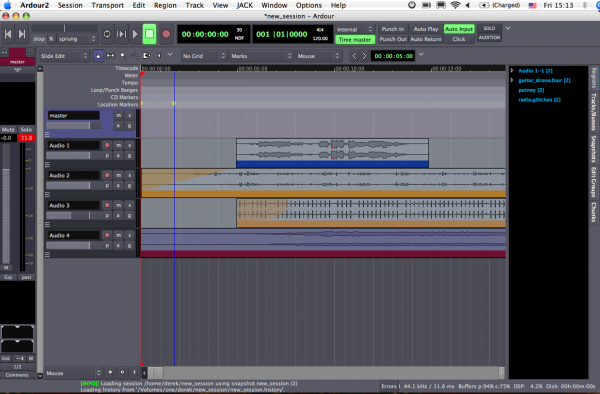Jump to session end transport icon
The height and width of the screenshot is (394, 600).
pyautogui.click(x=22, y=34)
